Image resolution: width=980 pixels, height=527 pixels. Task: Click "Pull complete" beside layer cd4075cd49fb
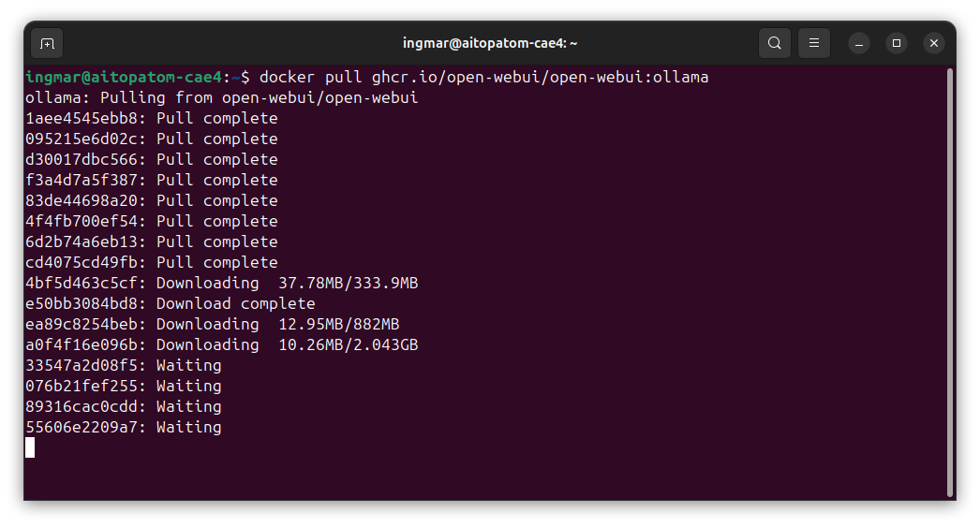coord(216,262)
